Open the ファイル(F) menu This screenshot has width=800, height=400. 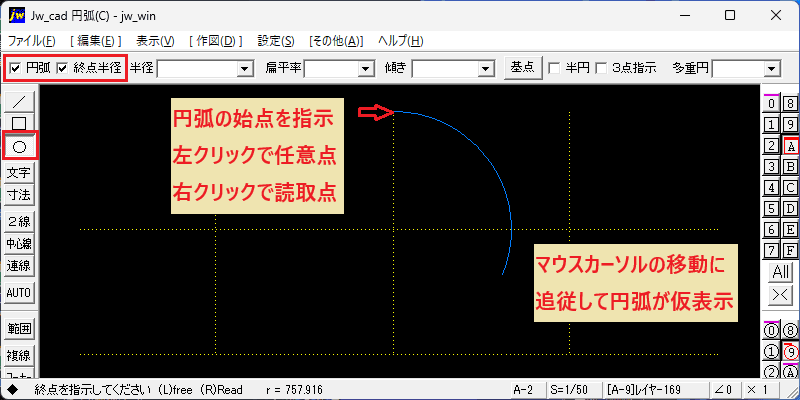(x=32, y=41)
